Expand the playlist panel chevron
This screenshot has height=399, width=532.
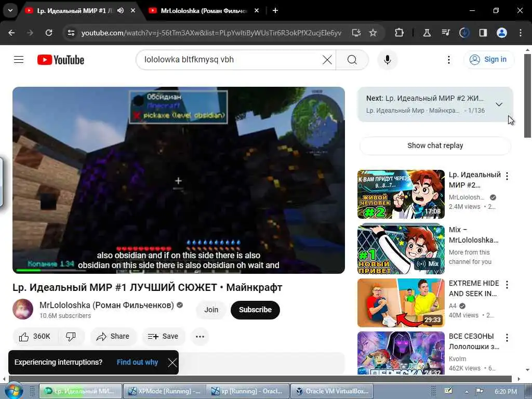pyautogui.click(x=499, y=104)
